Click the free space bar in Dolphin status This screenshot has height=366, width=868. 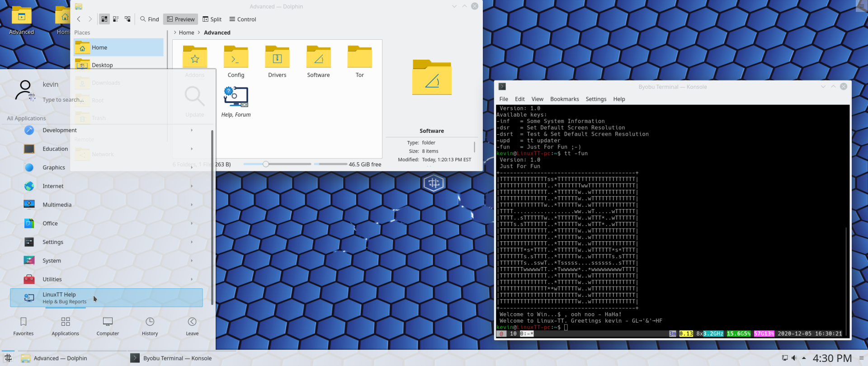click(330, 164)
